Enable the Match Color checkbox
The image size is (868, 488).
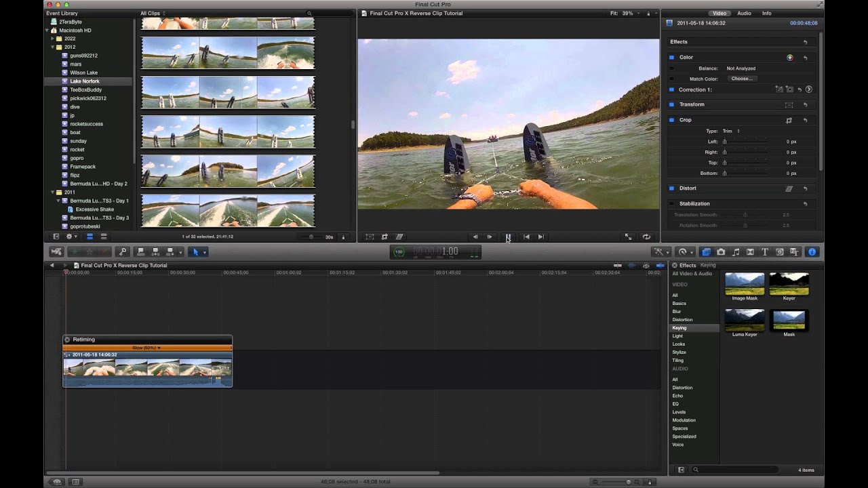tap(671, 79)
